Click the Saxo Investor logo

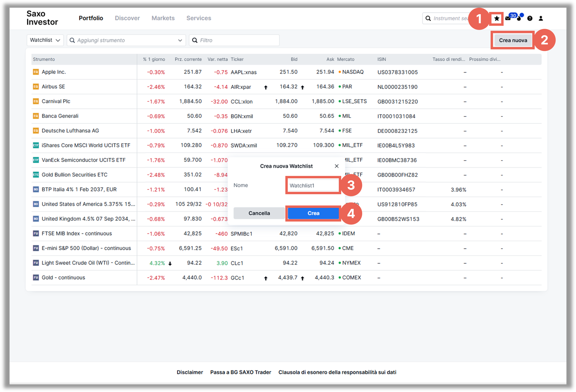tap(42, 18)
